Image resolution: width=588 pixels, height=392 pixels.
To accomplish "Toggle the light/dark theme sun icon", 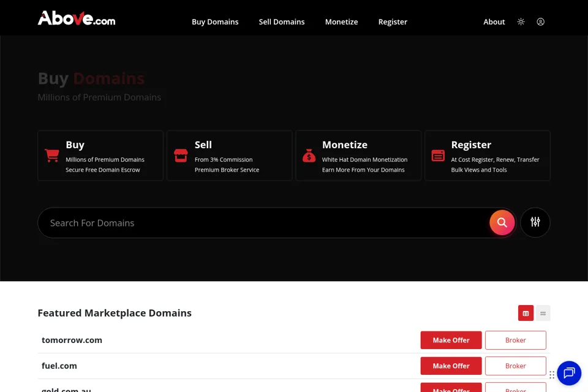I will click(521, 22).
